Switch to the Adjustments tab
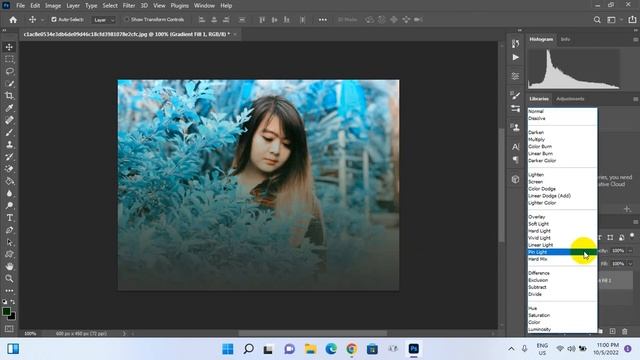Screen dimensions: 640x360 point(570,99)
